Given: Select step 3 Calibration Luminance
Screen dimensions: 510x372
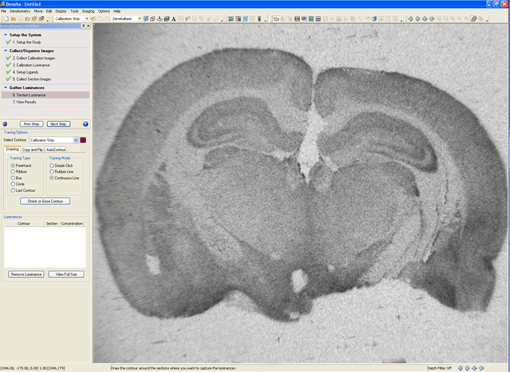Looking at the screenshot, I should tap(31, 65).
